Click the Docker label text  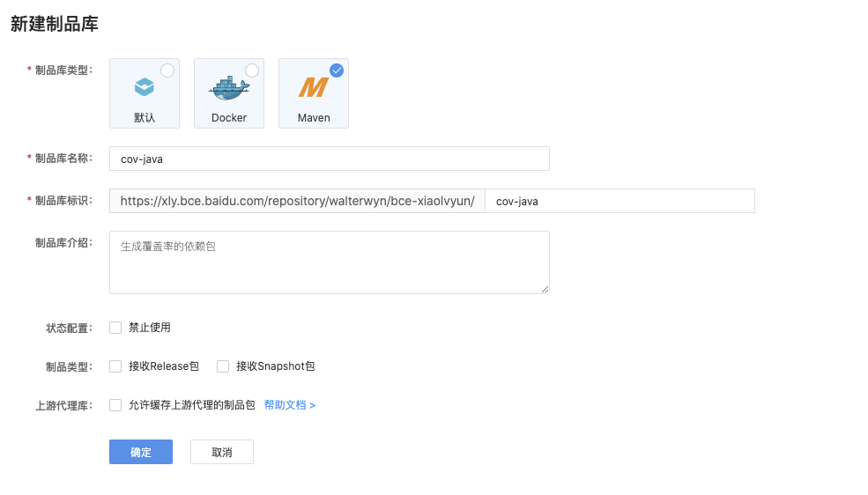pos(228,118)
